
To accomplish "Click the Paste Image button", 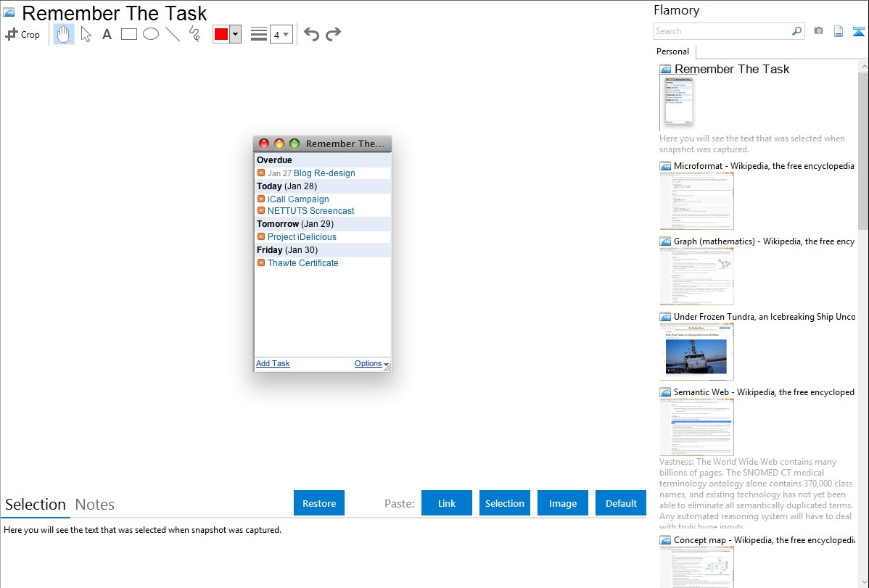I will (562, 503).
